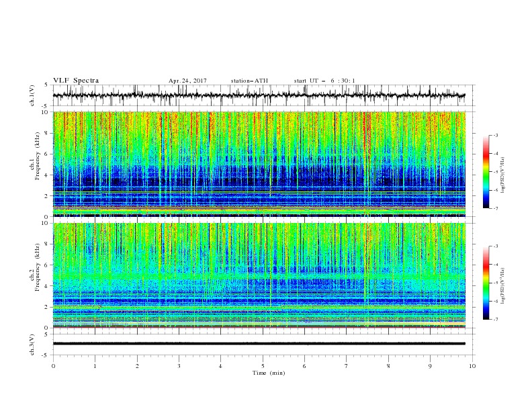Select the "start UT = 6 :30: 1" text
The image size is (532, 411).
pyautogui.click(x=324, y=81)
